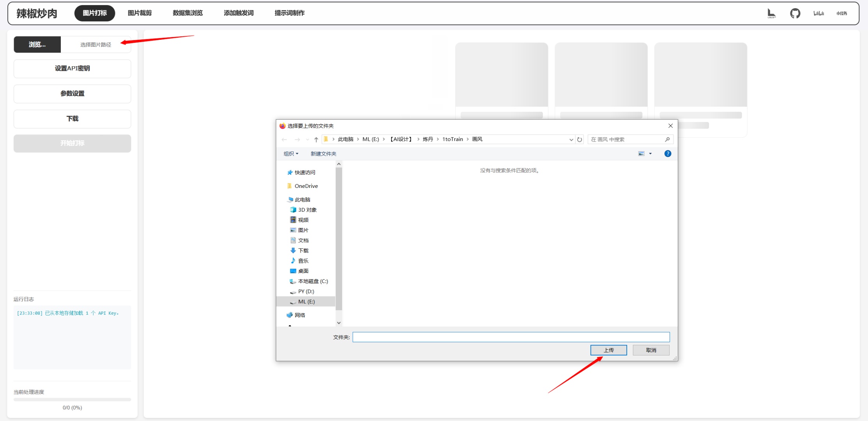Screen dimensions: 868x421
Task: Click the refresh icon in file dialog
Action: pos(580,140)
